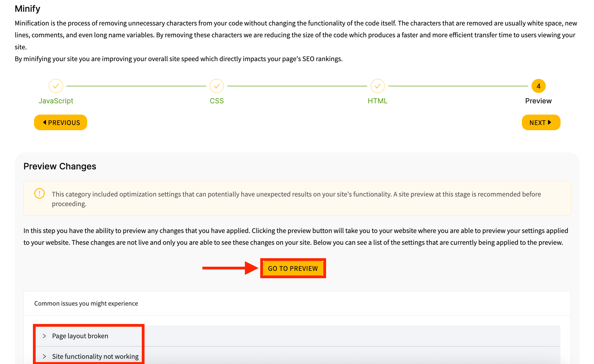Open the HTML step label
Screen dimensions: 594x364
pos(378,101)
